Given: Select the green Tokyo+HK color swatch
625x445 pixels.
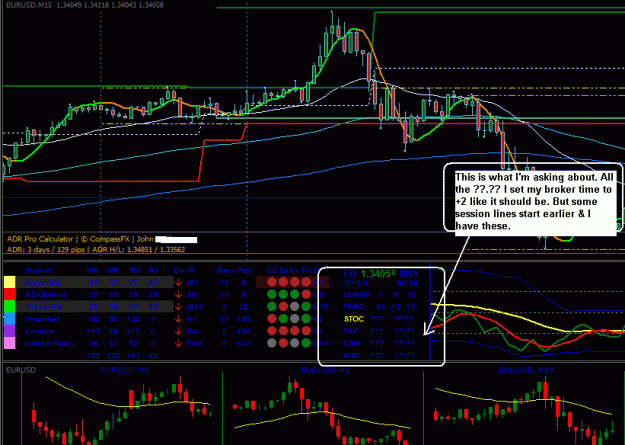Looking at the screenshot, I should [10, 307].
